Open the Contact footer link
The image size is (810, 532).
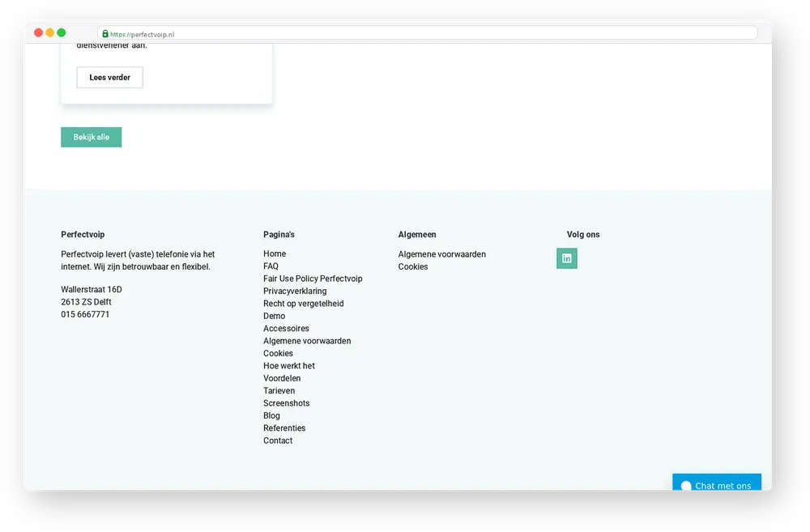click(x=277, y=440)
